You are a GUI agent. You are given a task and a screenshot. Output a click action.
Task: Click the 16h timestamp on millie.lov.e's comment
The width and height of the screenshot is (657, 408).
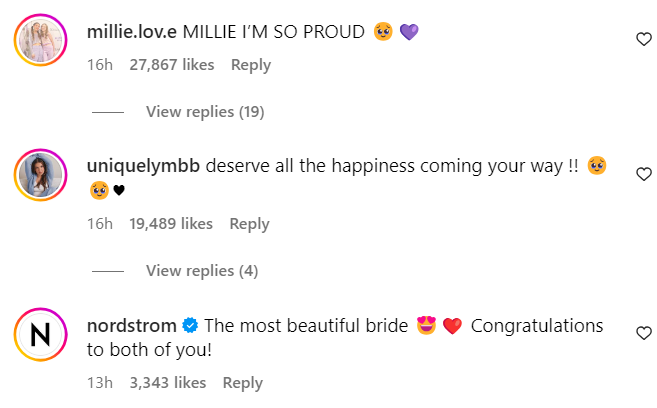pos(99,64)
